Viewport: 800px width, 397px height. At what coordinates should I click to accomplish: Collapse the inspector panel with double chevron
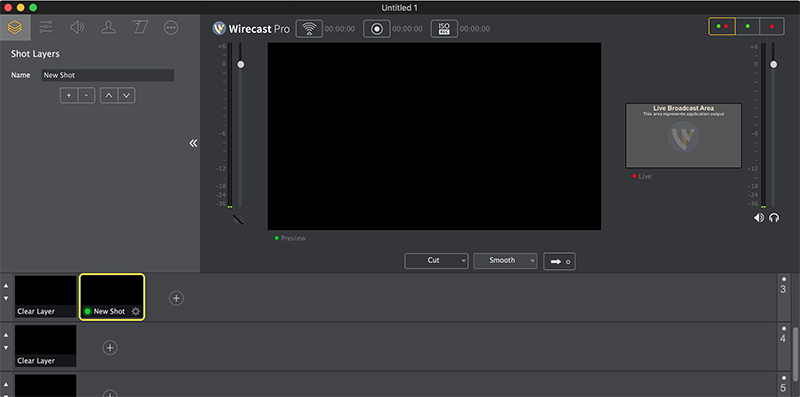coord(193,143)
